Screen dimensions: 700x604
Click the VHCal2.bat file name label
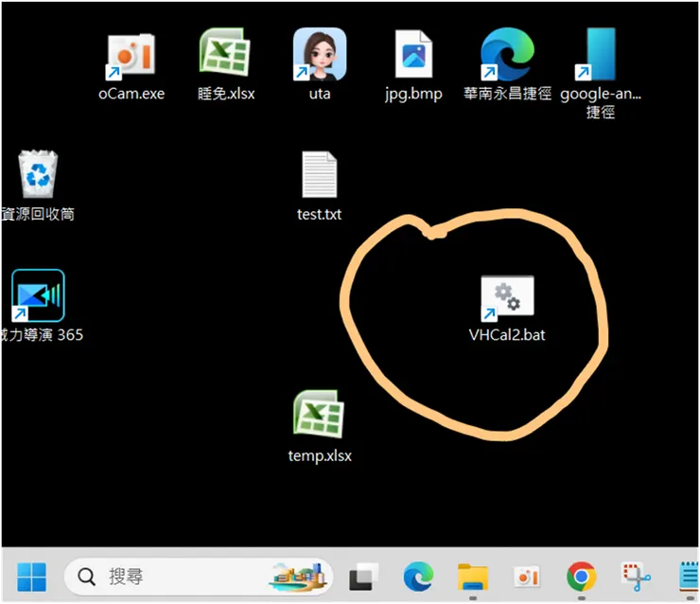pyautogui.click(x=507, y=335)
